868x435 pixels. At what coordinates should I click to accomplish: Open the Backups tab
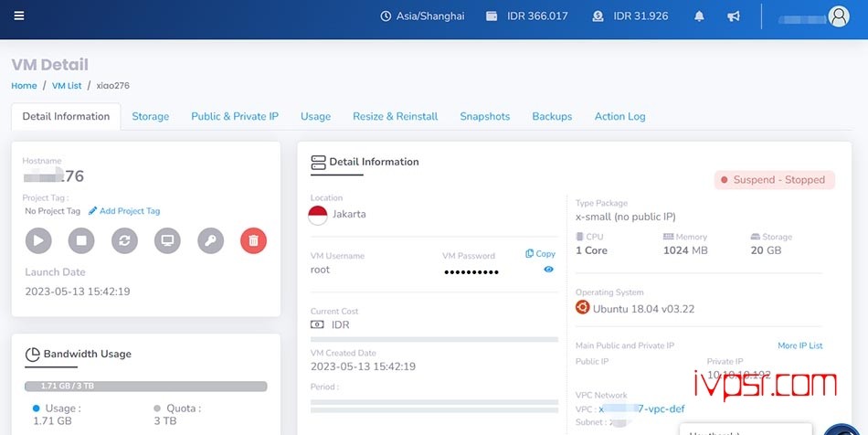552,116
